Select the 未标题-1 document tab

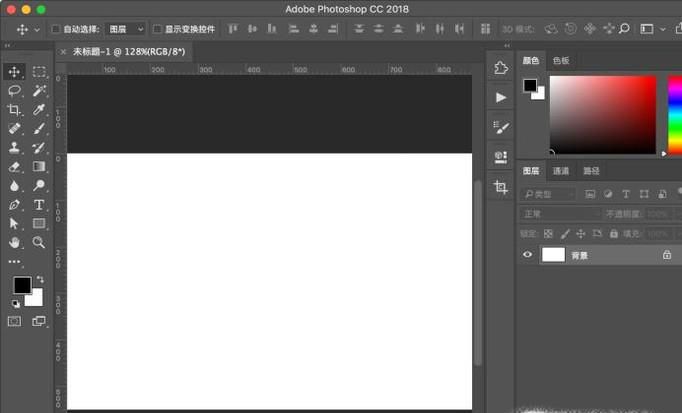coord(129,52)
